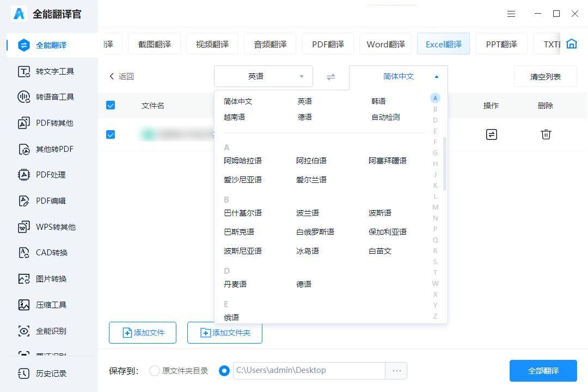The width and height of the screenshot is (588, 392).
Task: Click 添加文件 button
Action: click(x=143, y=333)
